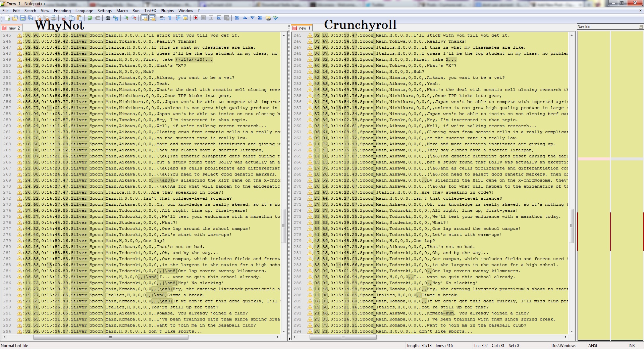
Task: Click 'ANSI' encoding in the status bar
Action: tap(593, 345)
